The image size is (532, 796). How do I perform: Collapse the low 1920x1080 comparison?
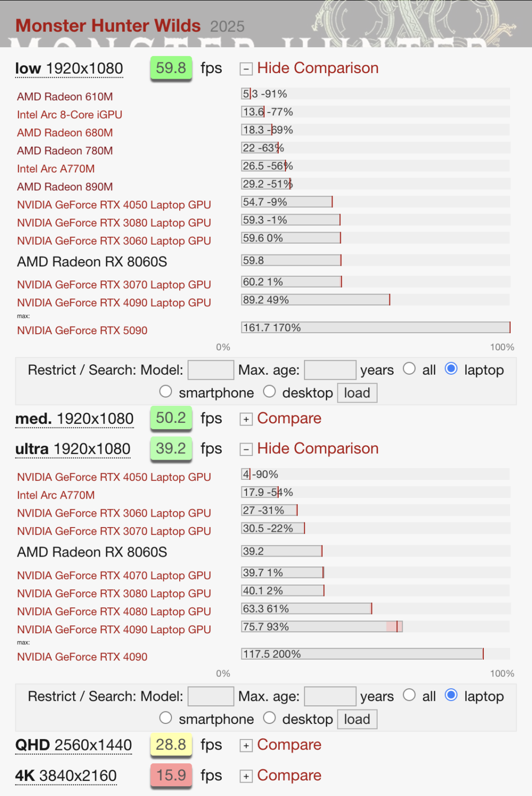(x=246, y=68)
